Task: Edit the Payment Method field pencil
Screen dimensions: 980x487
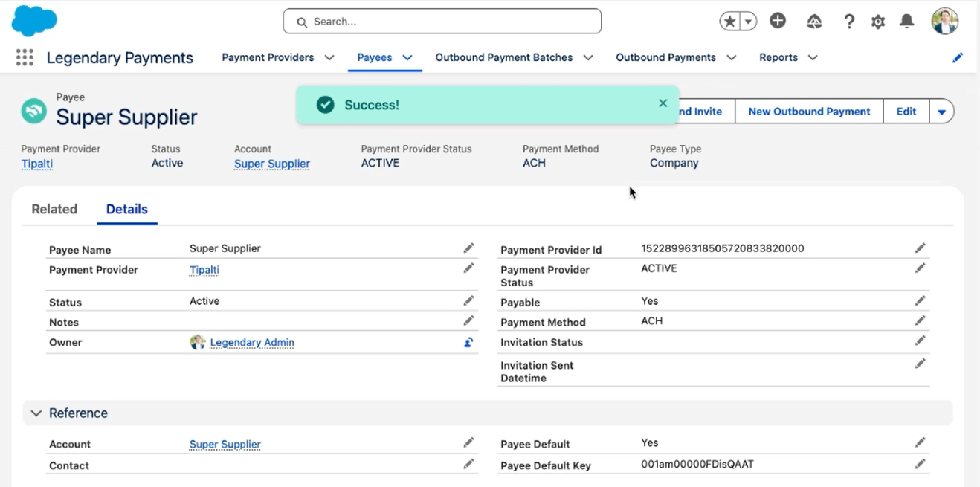Action: click(x=920, y=321)
